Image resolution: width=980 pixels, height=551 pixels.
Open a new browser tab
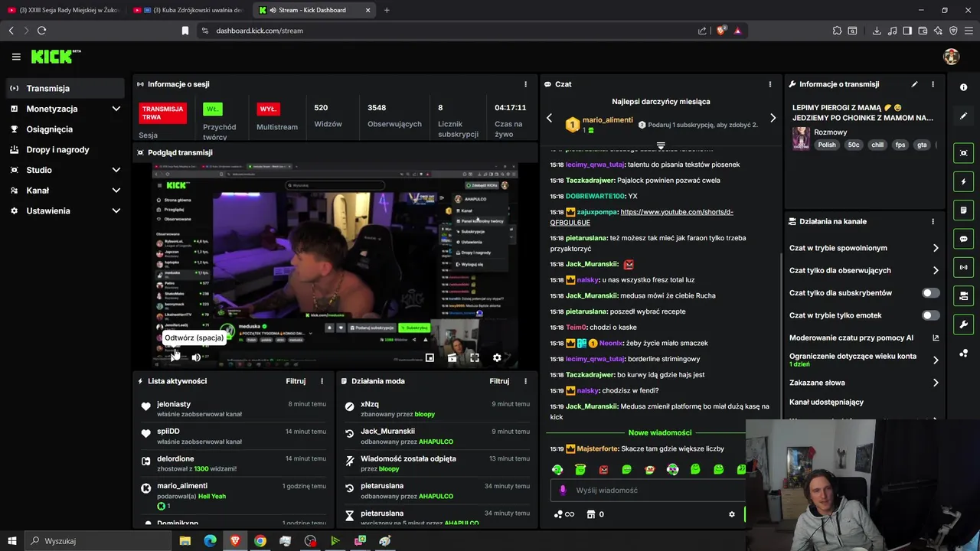[387, 10]
